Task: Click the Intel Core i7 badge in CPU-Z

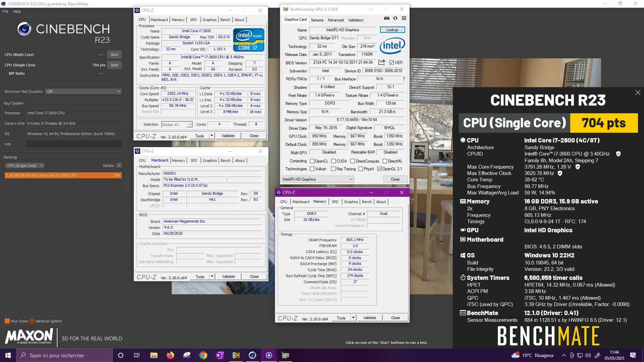Action: tap(249, 40)
